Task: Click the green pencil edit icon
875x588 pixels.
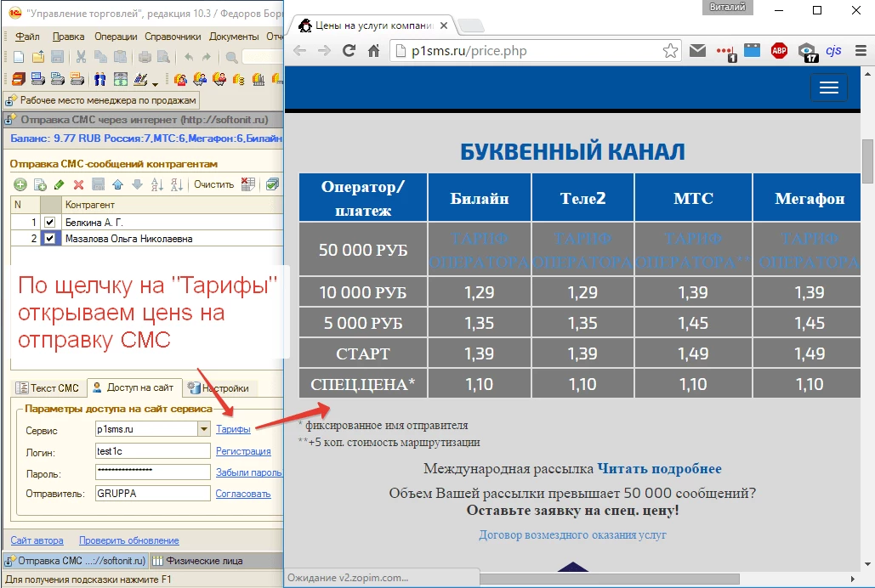Action: point(59,184)
